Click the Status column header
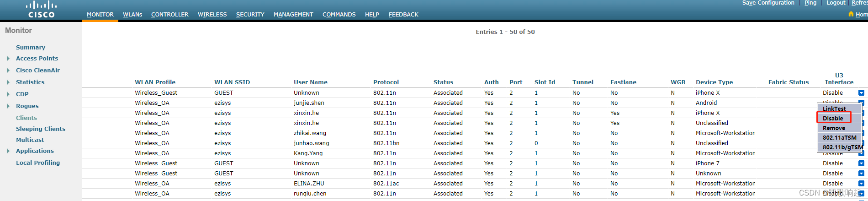 pos(443,82)
